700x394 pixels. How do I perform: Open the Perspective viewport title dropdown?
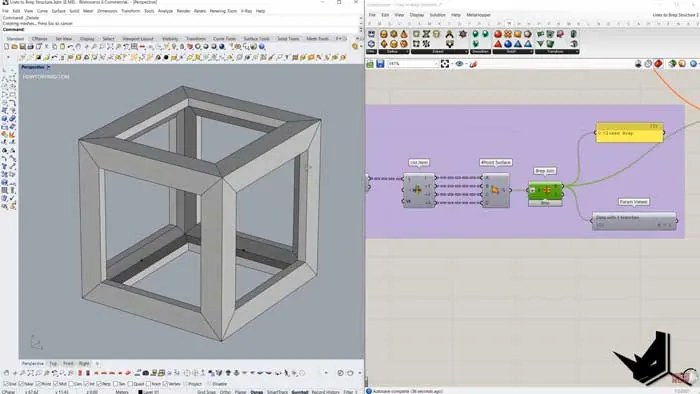48,67
